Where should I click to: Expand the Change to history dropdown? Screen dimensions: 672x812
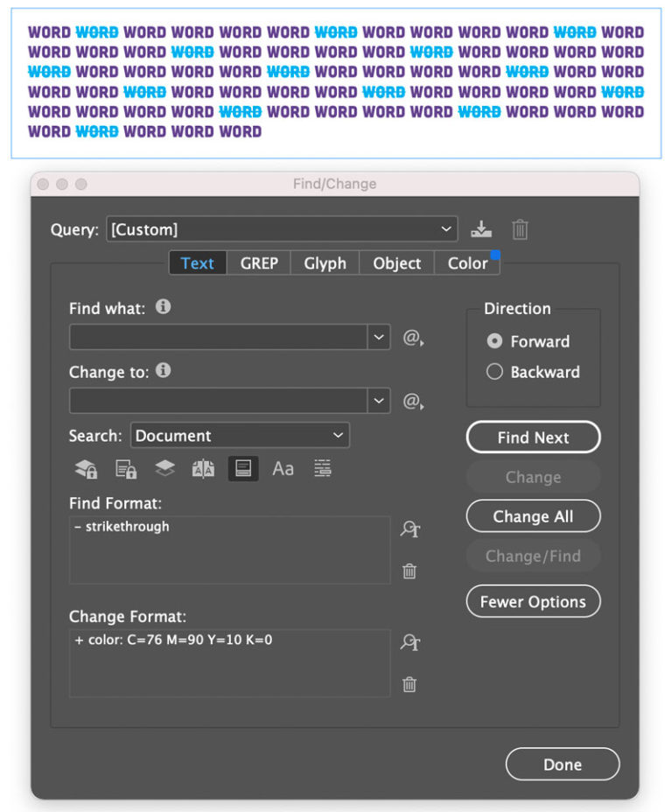pos(379,400)
